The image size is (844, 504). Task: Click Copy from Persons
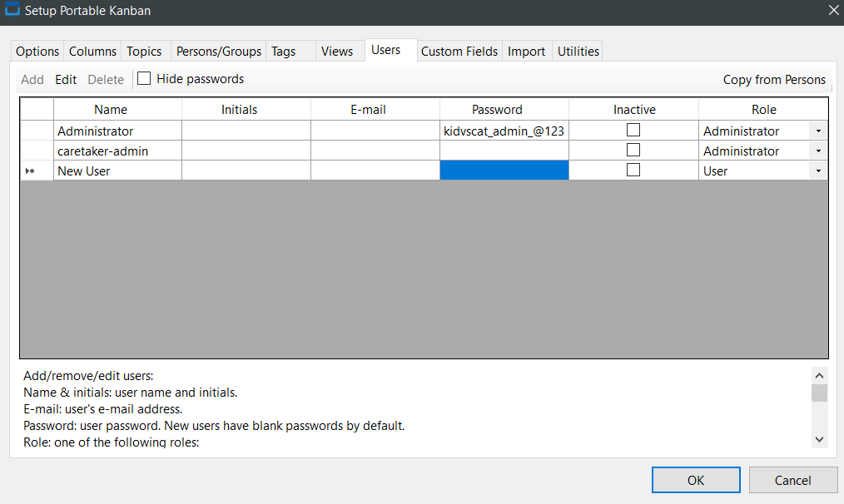(774, 80)
